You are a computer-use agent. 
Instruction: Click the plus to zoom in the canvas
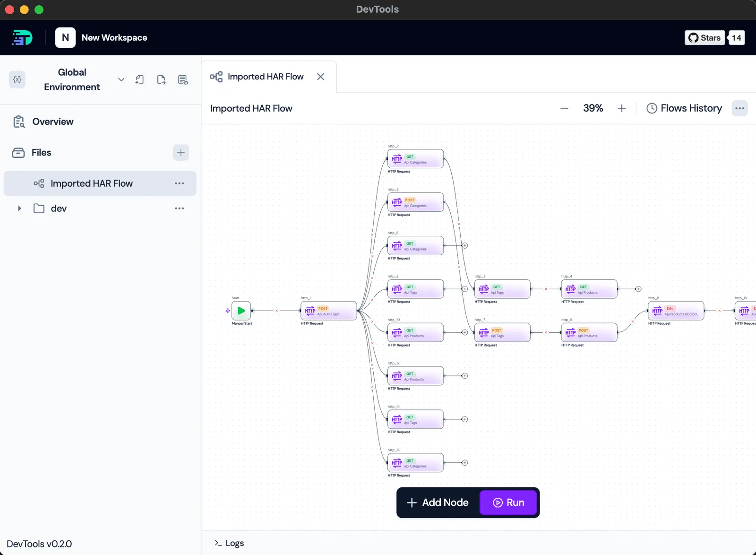(622, 108)
